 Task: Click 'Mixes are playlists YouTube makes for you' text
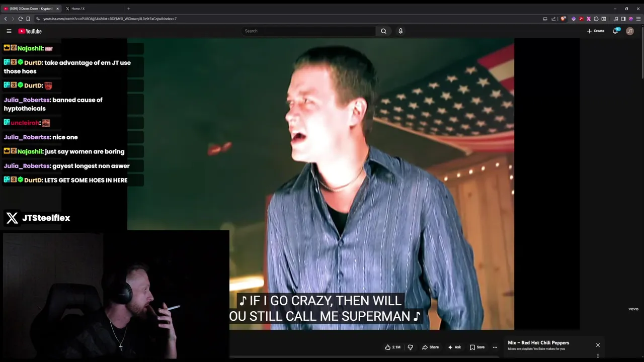pos(536,349)
